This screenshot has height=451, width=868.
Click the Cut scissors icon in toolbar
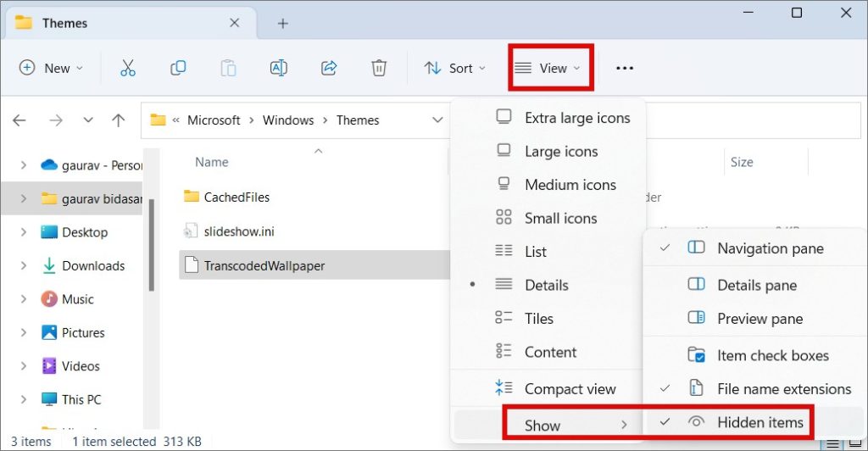point(128,68)
